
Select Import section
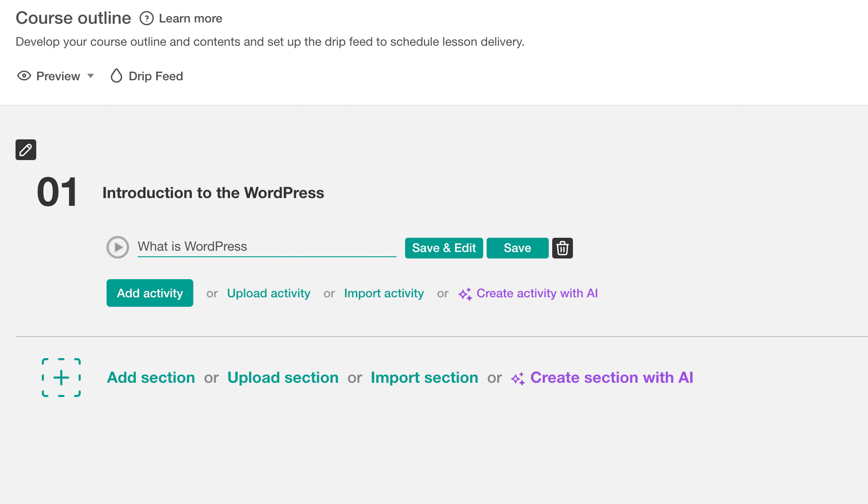click(424, 378)
